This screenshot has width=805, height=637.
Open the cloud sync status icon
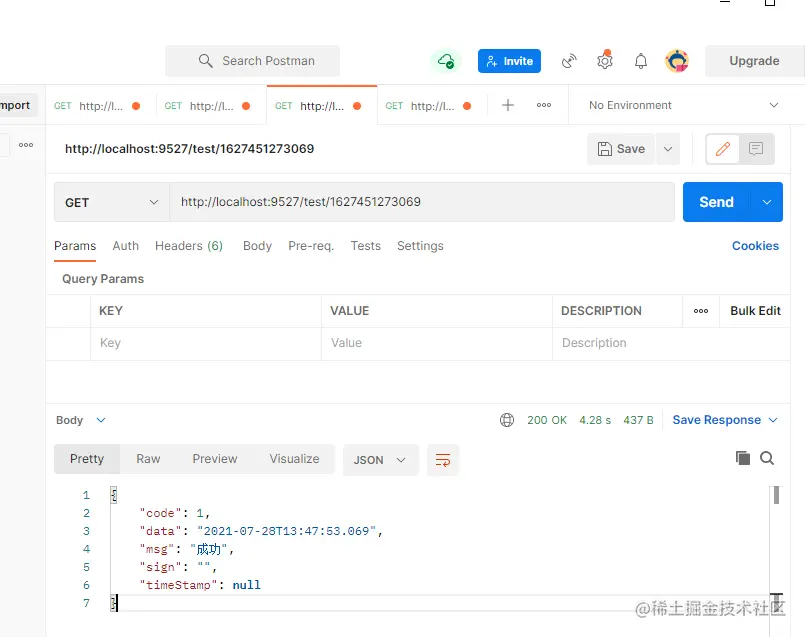click(446, 61)
